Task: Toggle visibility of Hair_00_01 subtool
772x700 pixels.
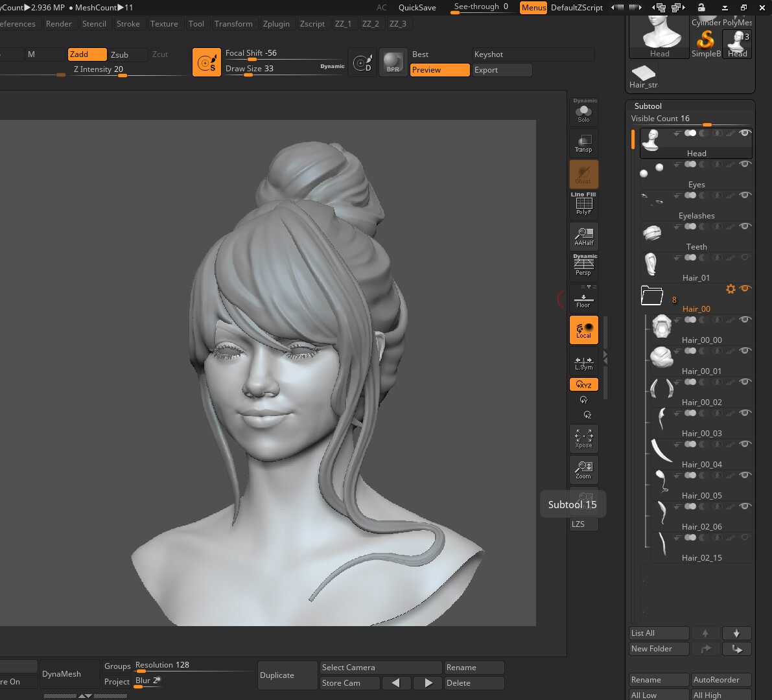Action: (x=745, y=351)
